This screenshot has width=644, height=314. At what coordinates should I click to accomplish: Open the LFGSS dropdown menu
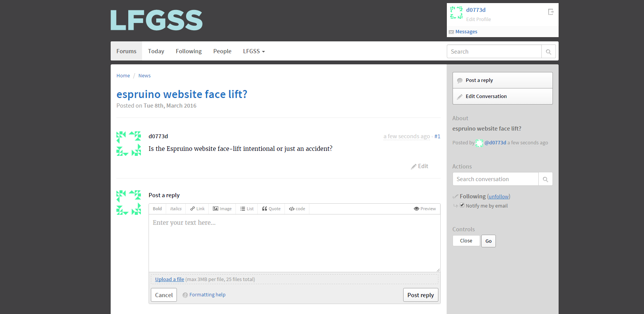tap(254, 51)
